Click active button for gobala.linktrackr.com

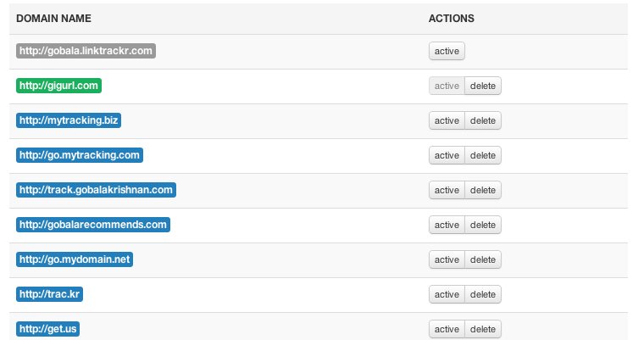click(x=447, y=51)
